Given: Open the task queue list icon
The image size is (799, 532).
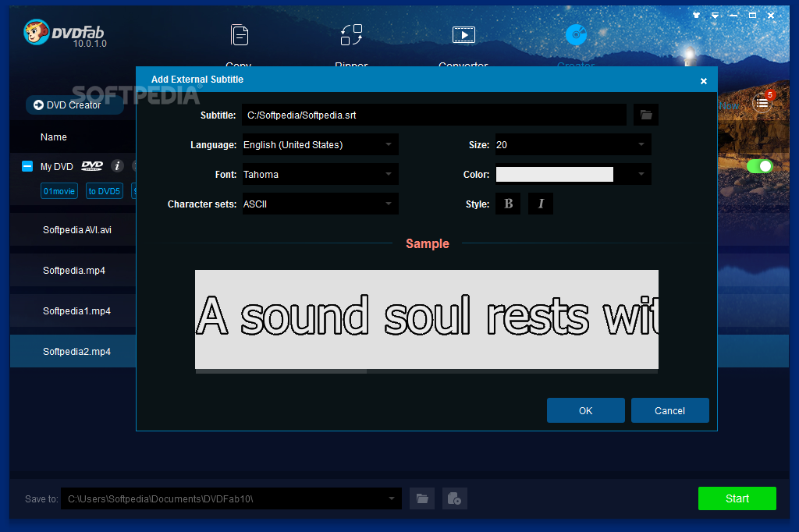Looking at the screenshot, I should click(x=762, y=104).
